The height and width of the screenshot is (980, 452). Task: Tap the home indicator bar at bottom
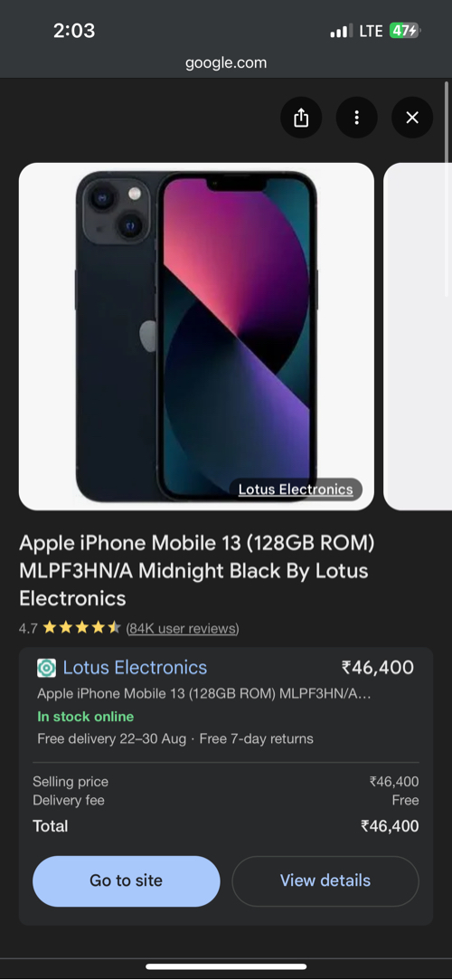(226, 966)
